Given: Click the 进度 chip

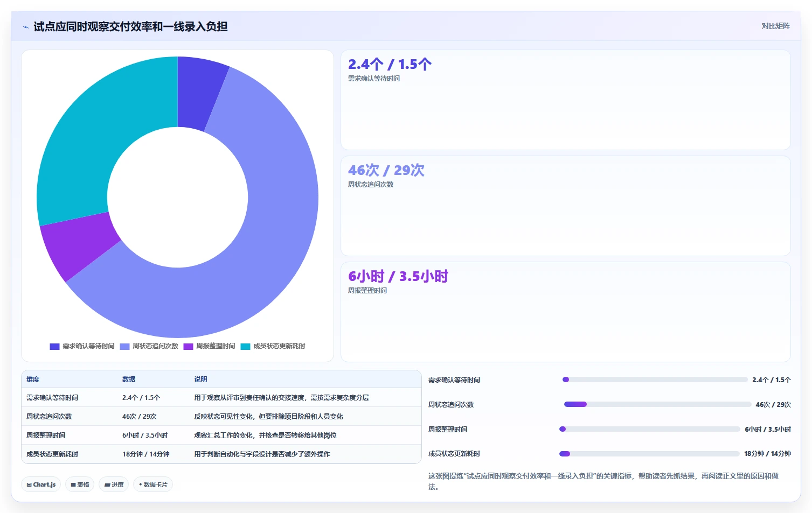Looking at the screenshot, I should pos(114,484).
